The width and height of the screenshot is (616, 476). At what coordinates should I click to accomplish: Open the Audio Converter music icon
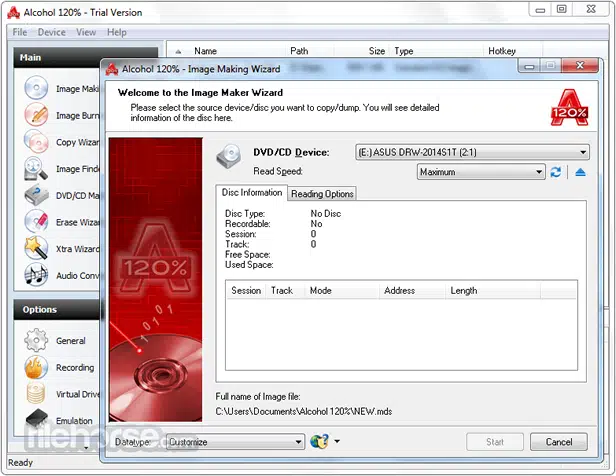point(36,275)
